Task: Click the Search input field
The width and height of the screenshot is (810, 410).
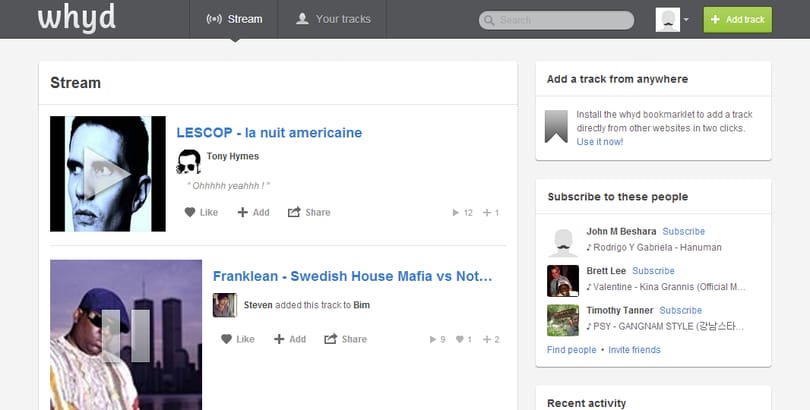Action: pos(556,20)
